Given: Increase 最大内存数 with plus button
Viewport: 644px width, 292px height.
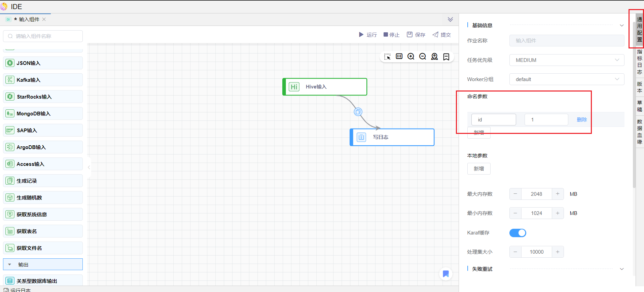Looking at the screenshot, I should point(558,194).
